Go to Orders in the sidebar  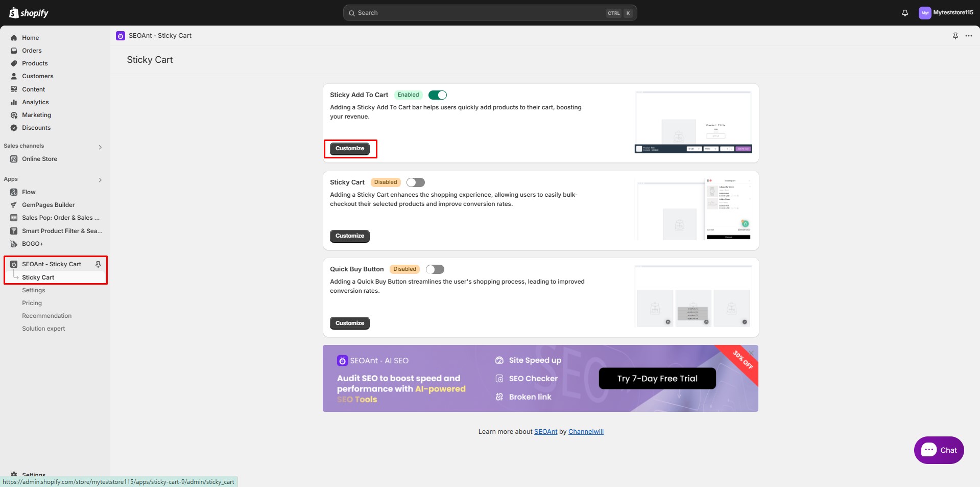tap(32, 51)
